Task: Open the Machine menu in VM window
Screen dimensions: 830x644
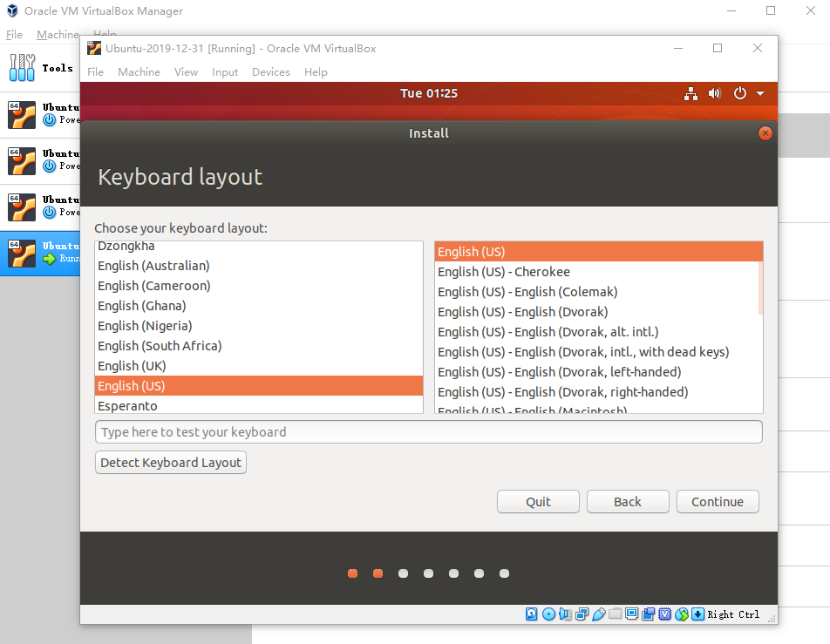Action: click(139, 72)
